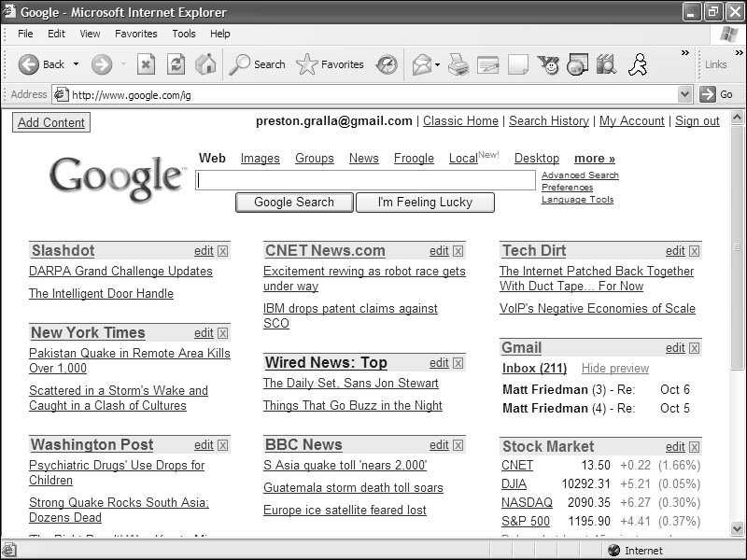Remove the CNET News.com module

click(458, 251)
